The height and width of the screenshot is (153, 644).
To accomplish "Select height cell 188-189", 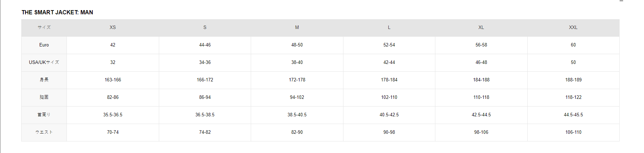I will (573, 80).
